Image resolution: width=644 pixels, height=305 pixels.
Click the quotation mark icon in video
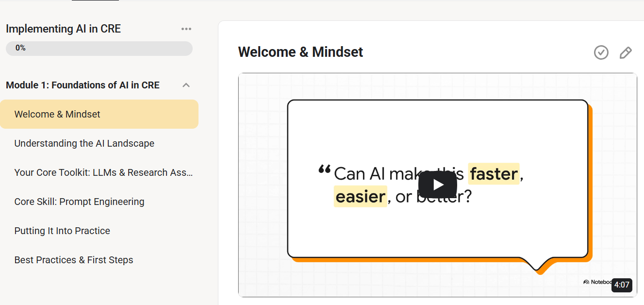[324, 169]
